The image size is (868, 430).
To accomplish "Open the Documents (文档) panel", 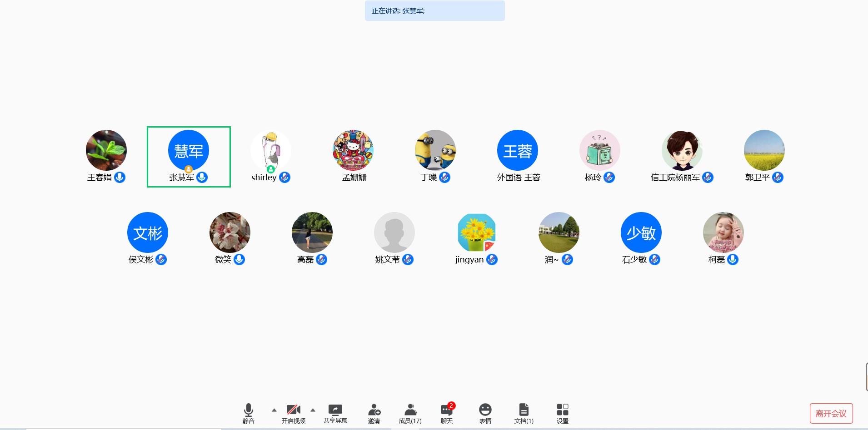I will point(524,413).
